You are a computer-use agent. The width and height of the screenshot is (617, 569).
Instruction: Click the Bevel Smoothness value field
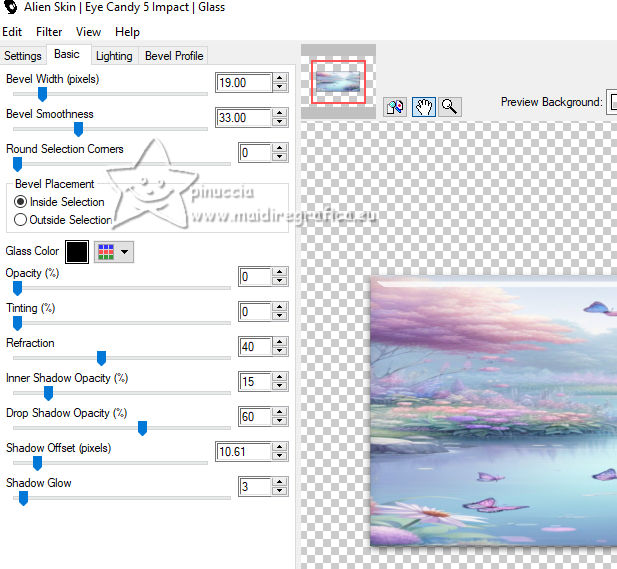click(244, 118)
